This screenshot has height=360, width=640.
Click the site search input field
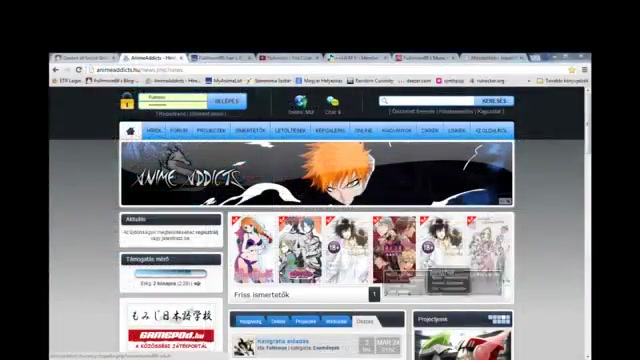(x=427, y=101)
